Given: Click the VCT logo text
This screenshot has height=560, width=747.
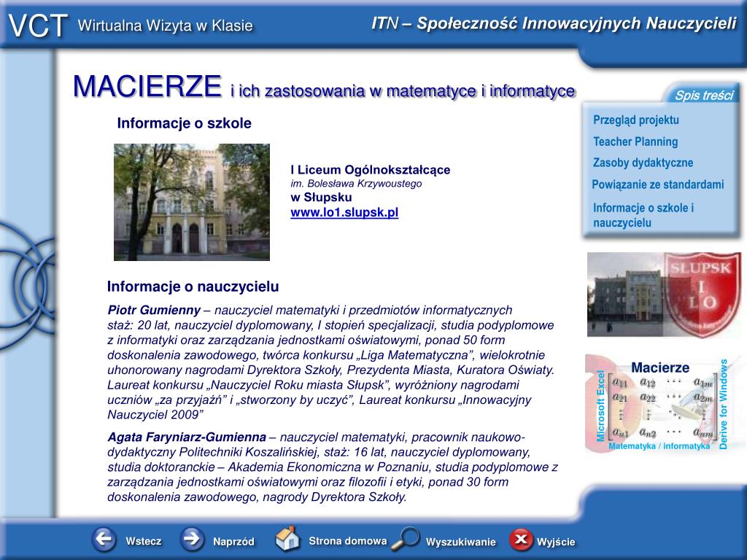Looking at the screenshot, I should pyautogui.click(x=38, y=26).
